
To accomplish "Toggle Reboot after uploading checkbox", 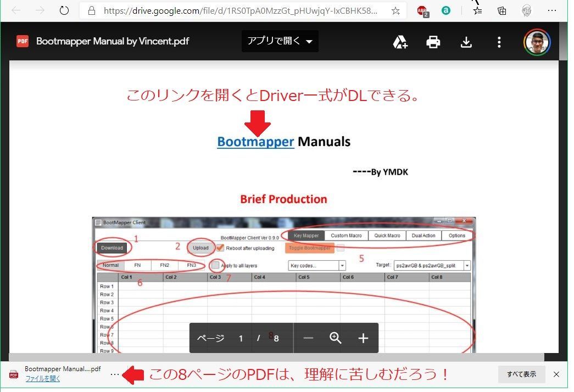I will [x=220, y=248].
